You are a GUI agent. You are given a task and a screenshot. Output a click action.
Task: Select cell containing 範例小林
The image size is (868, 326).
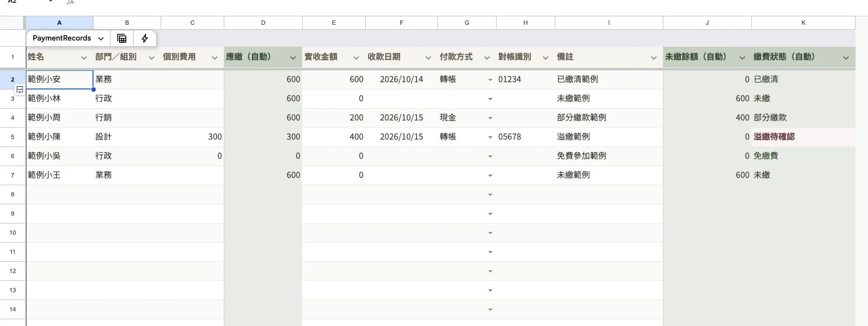[x=60, y=99]
